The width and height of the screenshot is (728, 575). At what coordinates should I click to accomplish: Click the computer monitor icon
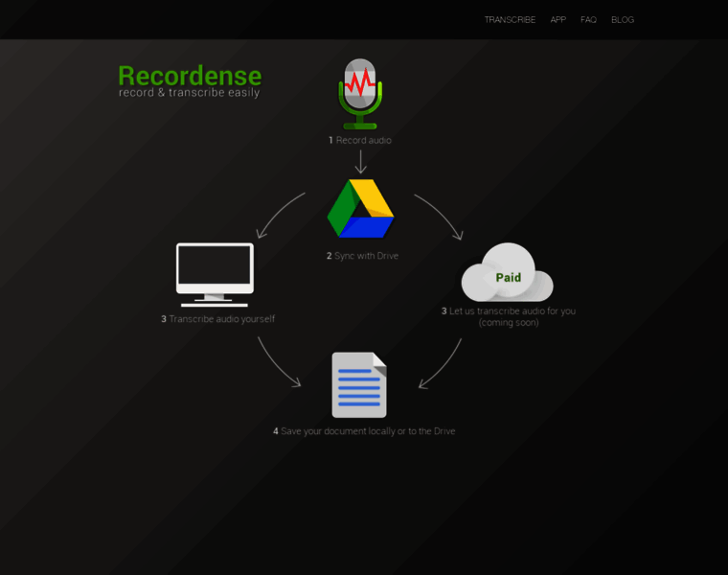tap(215, 274)
